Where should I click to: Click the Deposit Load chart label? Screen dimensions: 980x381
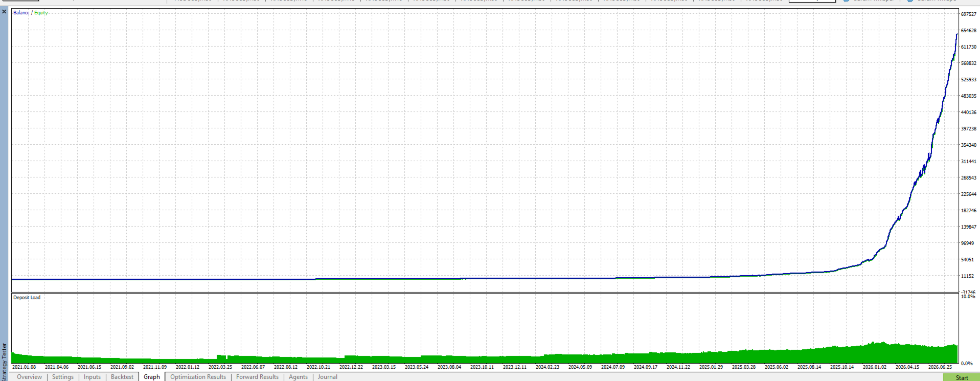pos(27,298)
